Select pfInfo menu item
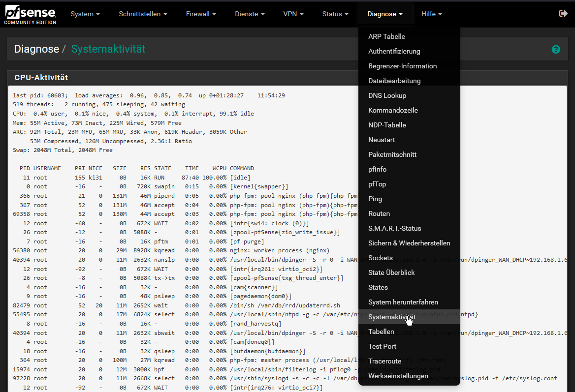Image resolution: width=575 pixels, height=392 pixels. [x=409, y=169]
